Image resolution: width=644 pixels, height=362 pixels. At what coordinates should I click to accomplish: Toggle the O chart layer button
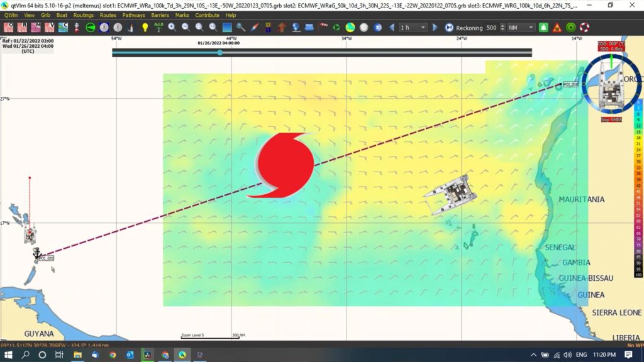click(x=8, y=28)
